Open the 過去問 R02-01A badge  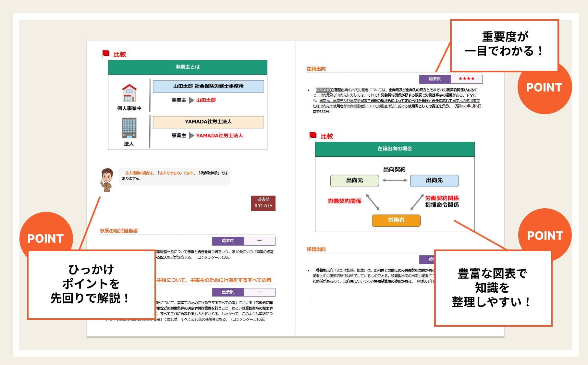(263, 203)
